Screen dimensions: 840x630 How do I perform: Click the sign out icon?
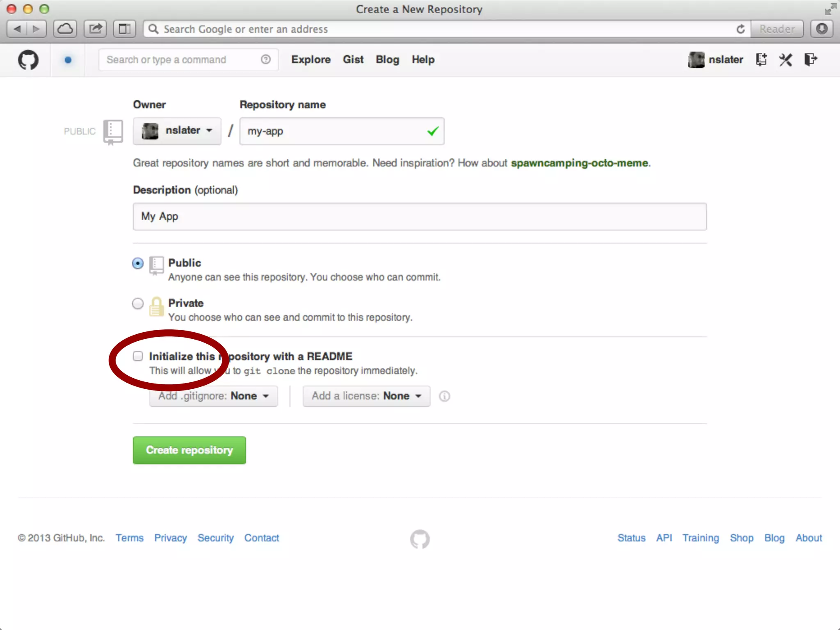[x=810, y=60]
